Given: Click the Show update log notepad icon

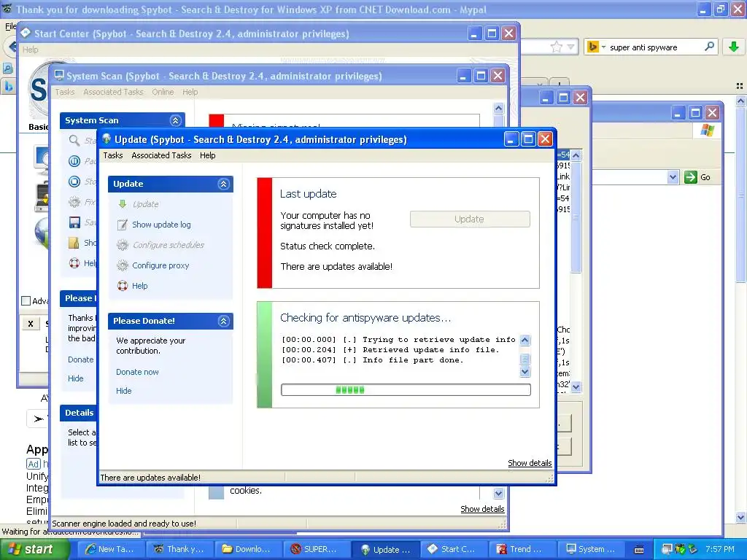Looking at the screenshot, I should coord(123,225).
